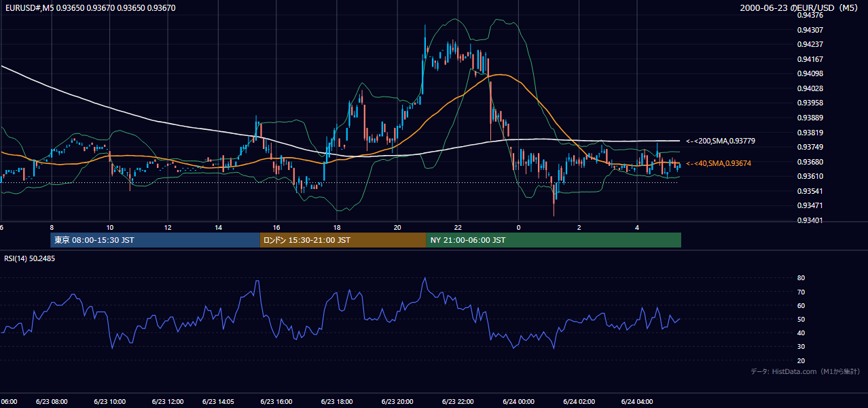Click the 6/23 22:00 time label

458,402
